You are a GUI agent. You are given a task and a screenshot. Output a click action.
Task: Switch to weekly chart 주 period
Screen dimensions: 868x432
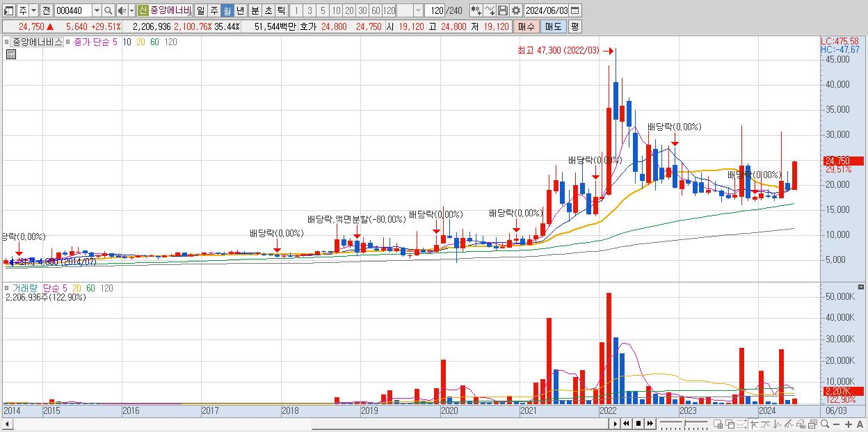point(214,10)
